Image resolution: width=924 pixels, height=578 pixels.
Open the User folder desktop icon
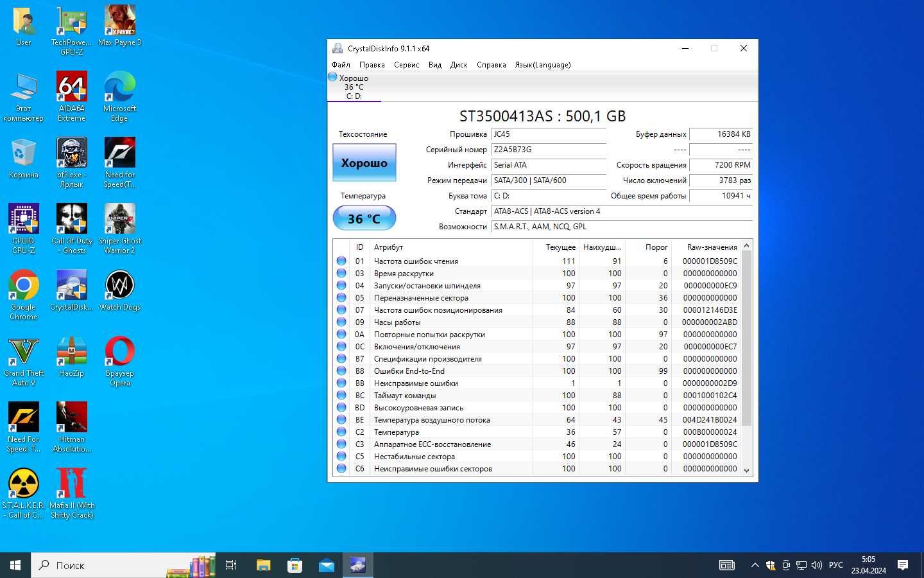pos(24,27)
